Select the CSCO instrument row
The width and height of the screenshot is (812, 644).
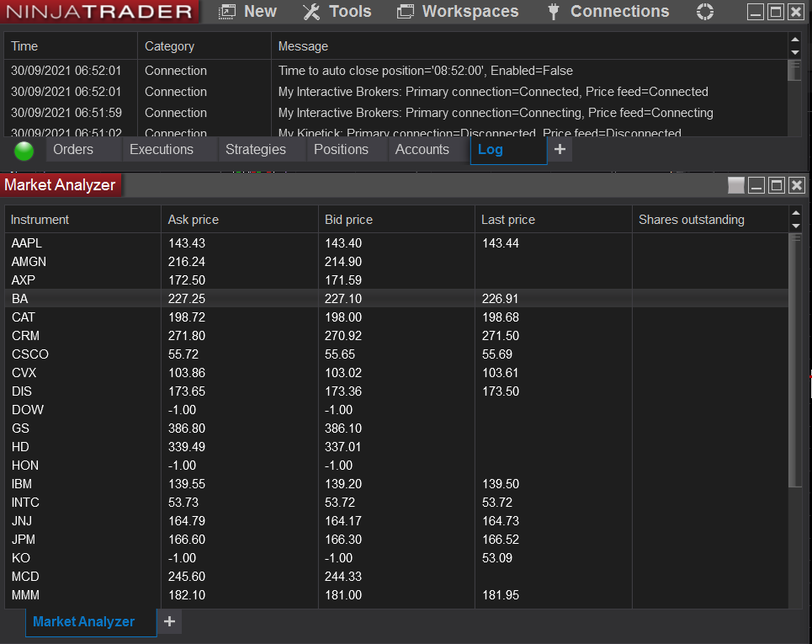click(396, 354)
